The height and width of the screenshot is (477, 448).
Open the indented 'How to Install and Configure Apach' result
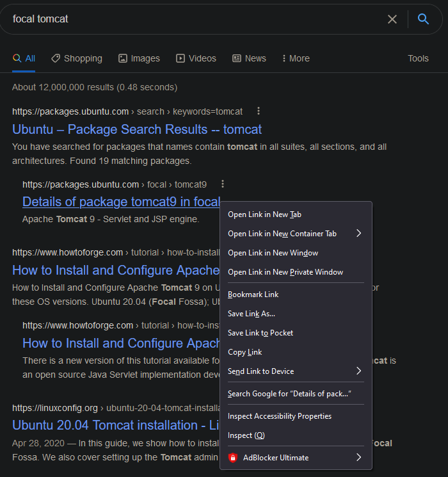[x=121, y=343]
